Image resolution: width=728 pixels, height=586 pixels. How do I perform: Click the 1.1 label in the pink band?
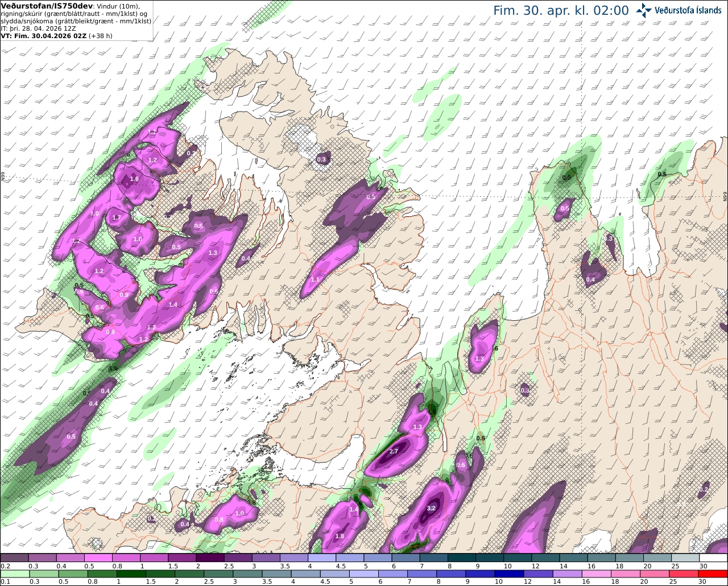click(315, 279)
